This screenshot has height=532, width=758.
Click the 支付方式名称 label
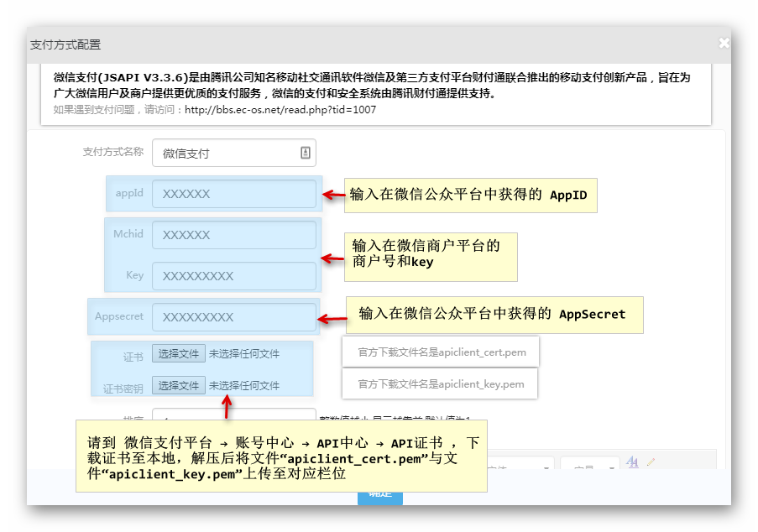coord(113,152)
